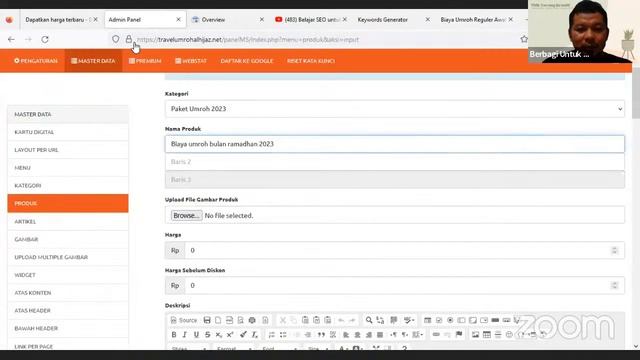Open the PENGATURAN menu

[x=36, y=61]
